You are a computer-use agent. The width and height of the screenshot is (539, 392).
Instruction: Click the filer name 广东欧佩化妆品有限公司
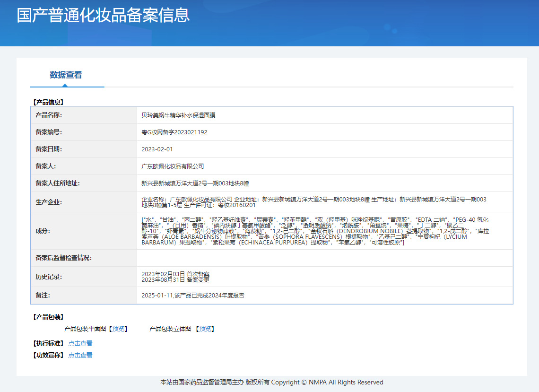coord(173,166)
